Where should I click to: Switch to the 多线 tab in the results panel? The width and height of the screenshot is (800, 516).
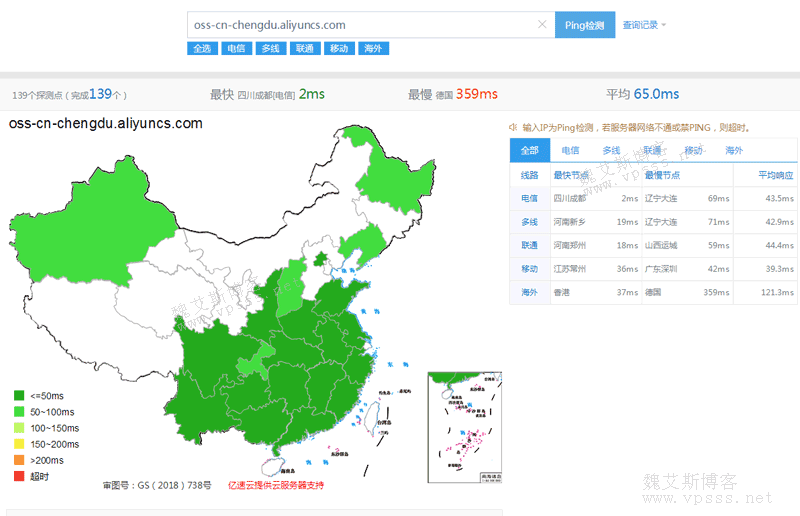coord(611,150)
